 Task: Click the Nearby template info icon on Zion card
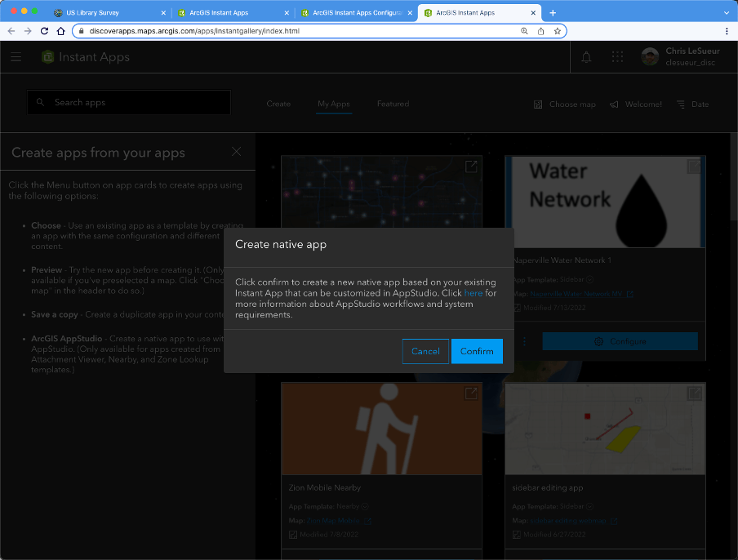pyautogui.click(x=365, y=507)
